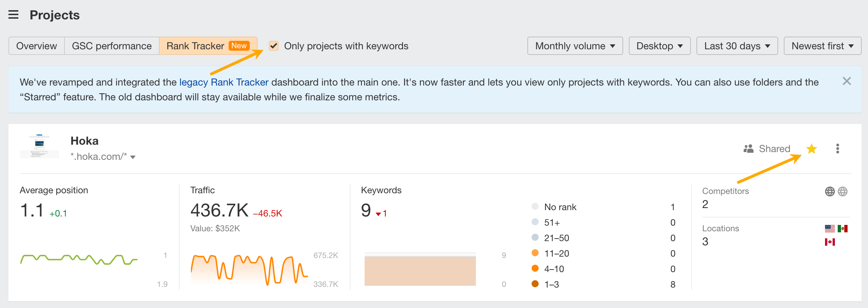Select the Overview tab
Image resolution: width=868 pixels, height=308 pixels.
tap(36, 46)
